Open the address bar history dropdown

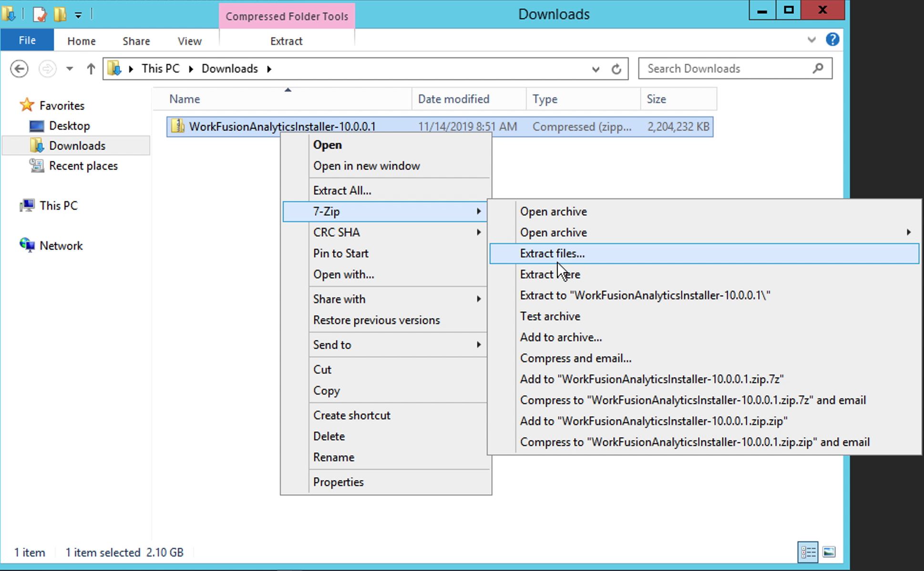pyautogui.click(x=595, y=69)
